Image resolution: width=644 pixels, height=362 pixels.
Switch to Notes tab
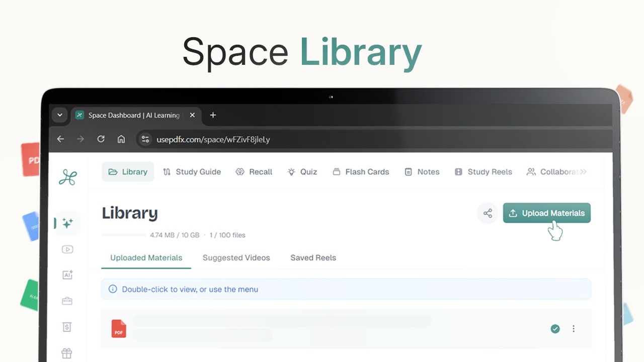(422, 171)
